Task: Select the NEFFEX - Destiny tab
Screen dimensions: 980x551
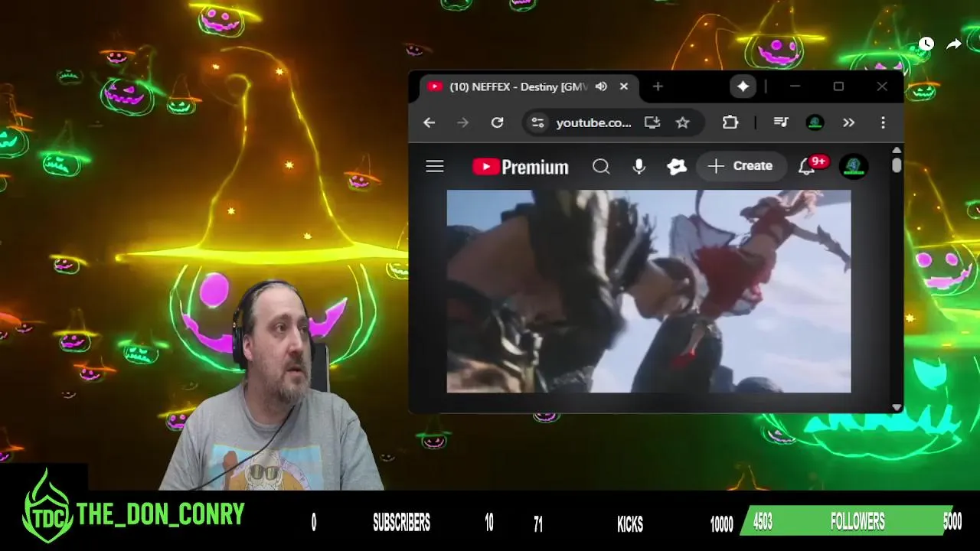Action: point(528,86)
